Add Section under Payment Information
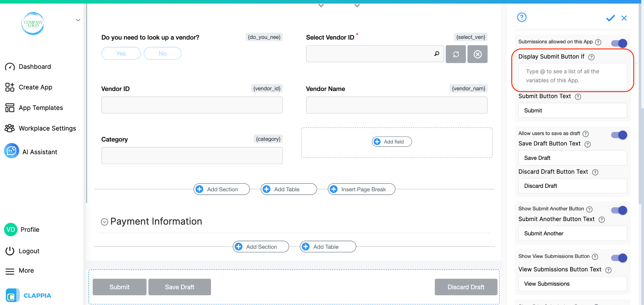Image resolution: width=644 pixels, height=305 pixels. coord(261,247)
